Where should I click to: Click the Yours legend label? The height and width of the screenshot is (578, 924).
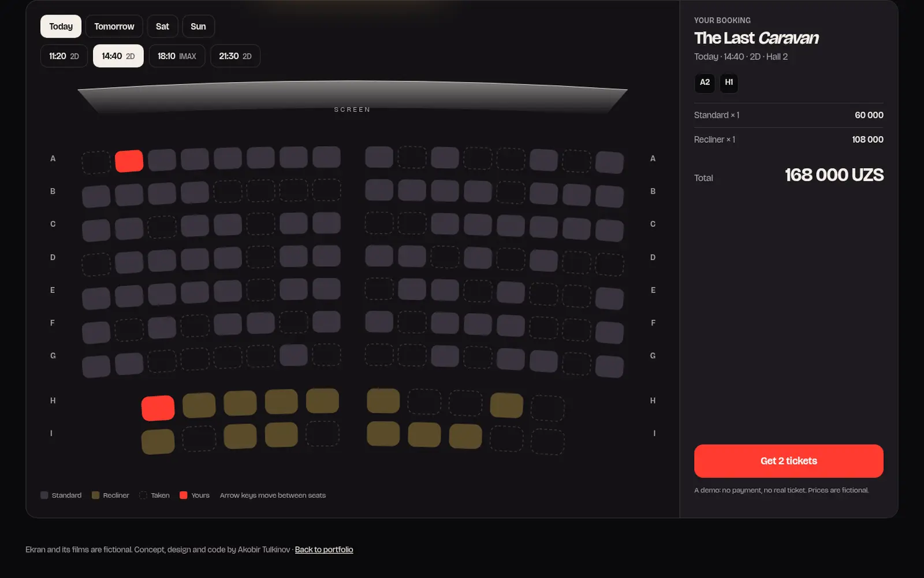pos(200,495)
